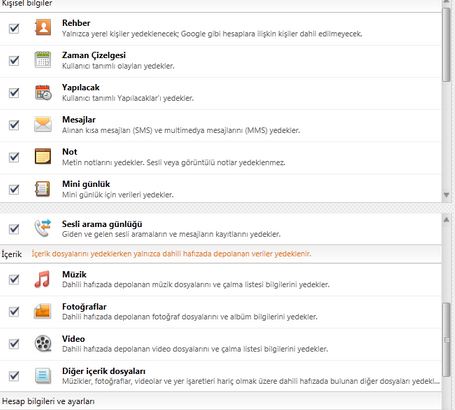The height and width of the screenshot is (410, 455).
Task: Select the Zaman Çizelgesi calendar icon
Action: point(43,60)
